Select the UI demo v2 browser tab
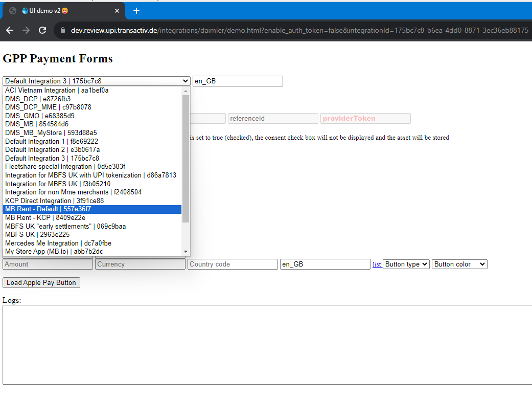The height and width of the screenshot is (399, 532). 64,11
